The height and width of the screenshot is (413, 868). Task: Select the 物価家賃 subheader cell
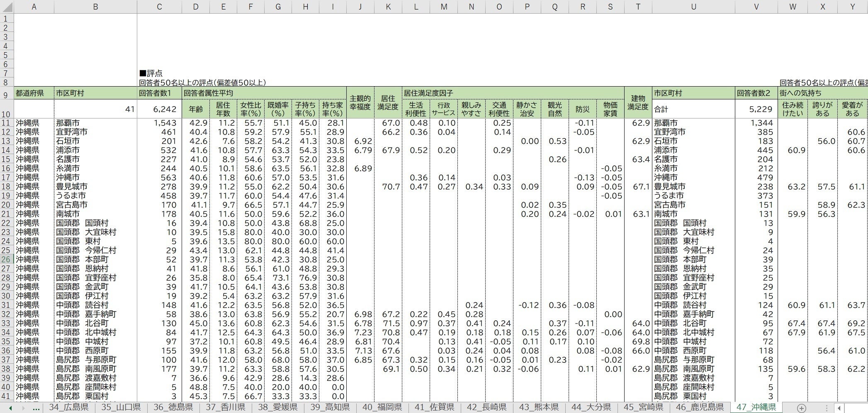click(x=610, y=109)
